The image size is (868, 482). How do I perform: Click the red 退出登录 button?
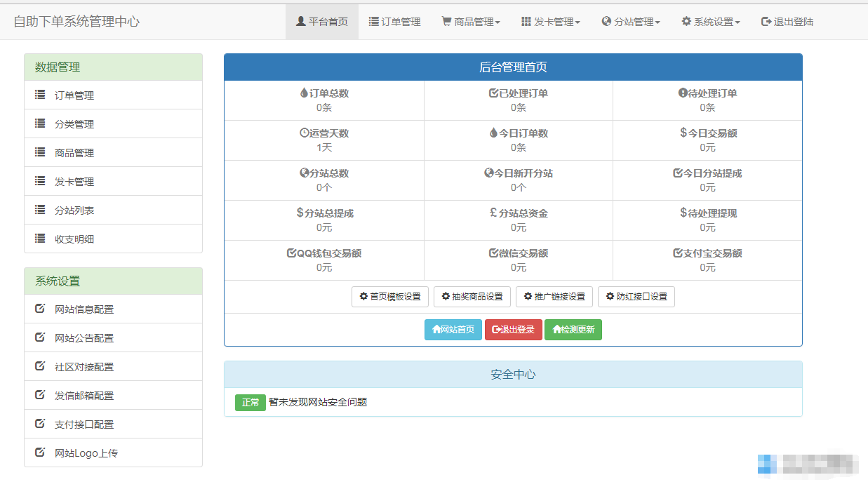coord(513,330)
